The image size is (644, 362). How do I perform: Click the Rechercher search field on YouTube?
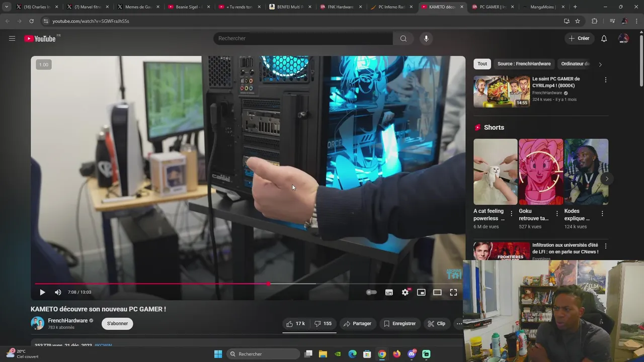click(x=303, y=38)
